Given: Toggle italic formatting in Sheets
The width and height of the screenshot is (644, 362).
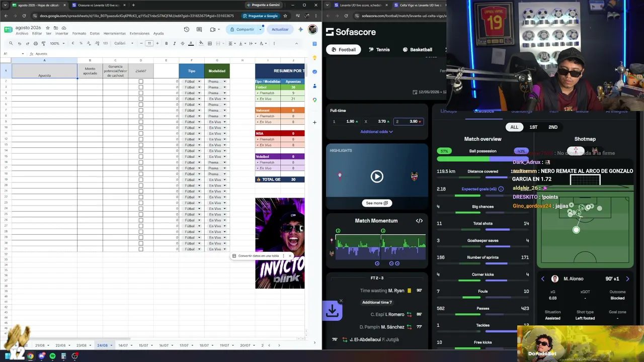Looking at the screenshot, I should click(175, 43).
